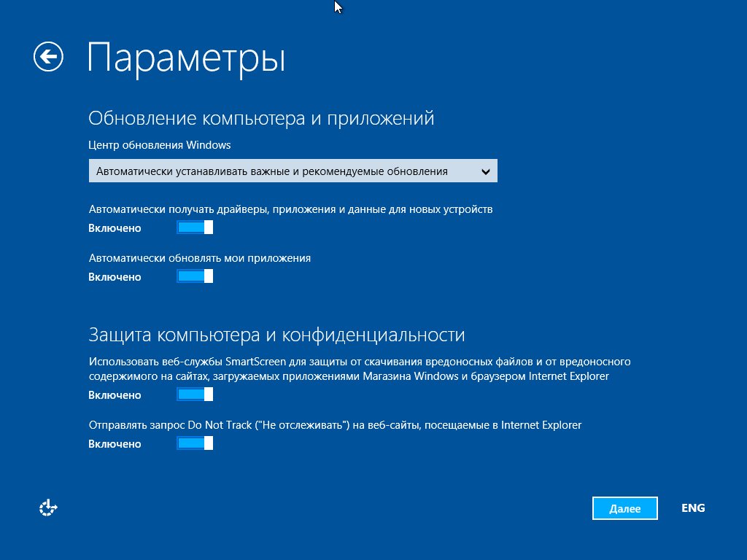Click the dropdown chevron in update combo box
The image size is (747, 560).
[485, 171]
